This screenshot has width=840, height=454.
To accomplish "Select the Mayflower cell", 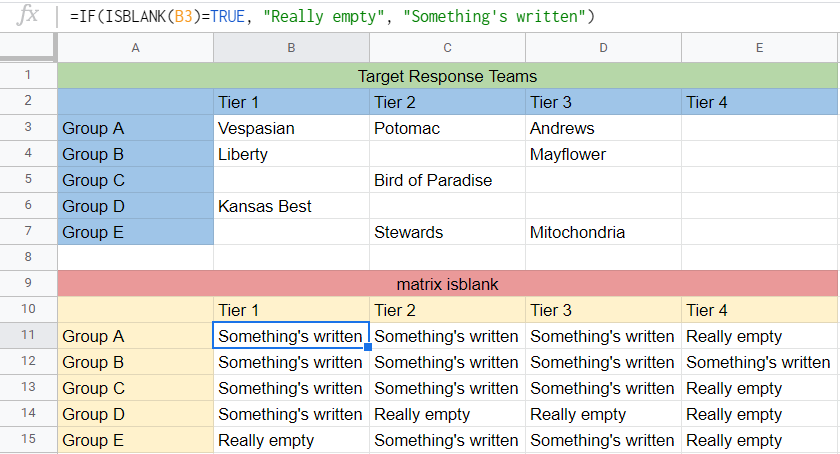I will (x=603, y=154).
